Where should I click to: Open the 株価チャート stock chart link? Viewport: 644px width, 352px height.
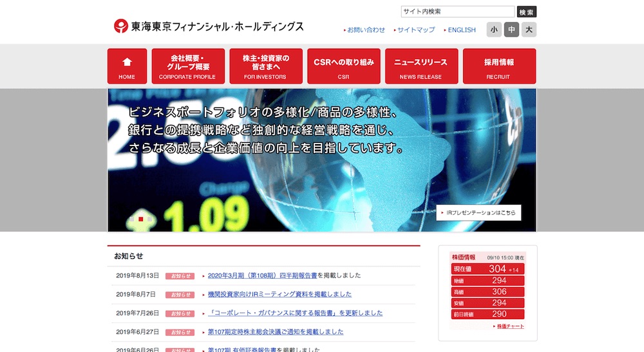coord(511,326)
